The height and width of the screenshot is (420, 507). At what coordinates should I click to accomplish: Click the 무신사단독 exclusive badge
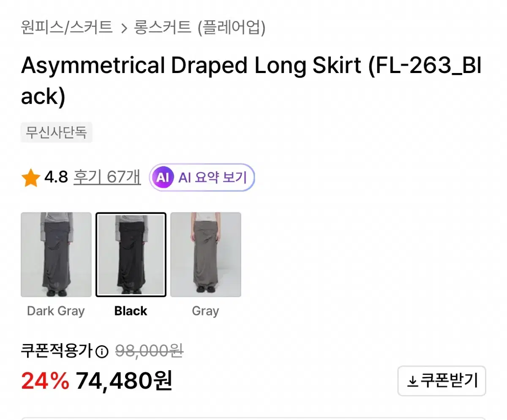pyautogui.click(x=57, y=133)
